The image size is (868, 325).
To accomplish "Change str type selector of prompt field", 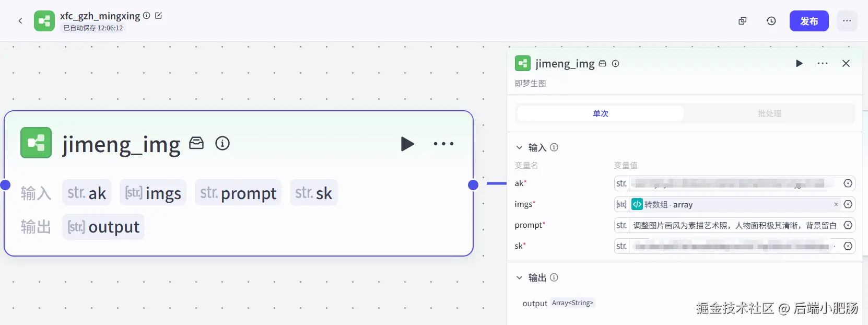I will (x=621, y=225).
